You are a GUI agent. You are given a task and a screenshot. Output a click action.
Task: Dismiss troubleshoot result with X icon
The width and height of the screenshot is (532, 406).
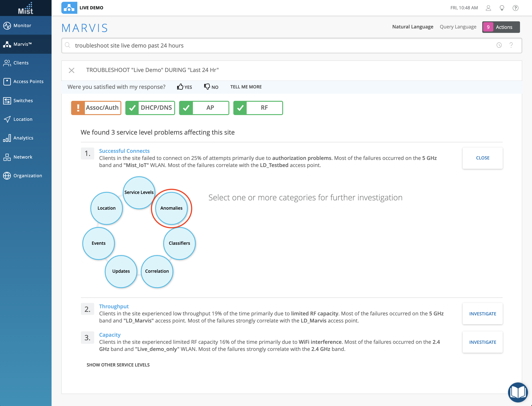[x=71, y=70]
